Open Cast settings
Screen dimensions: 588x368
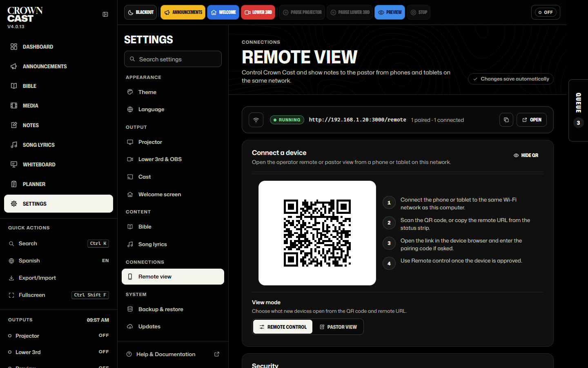pos(173,177)
